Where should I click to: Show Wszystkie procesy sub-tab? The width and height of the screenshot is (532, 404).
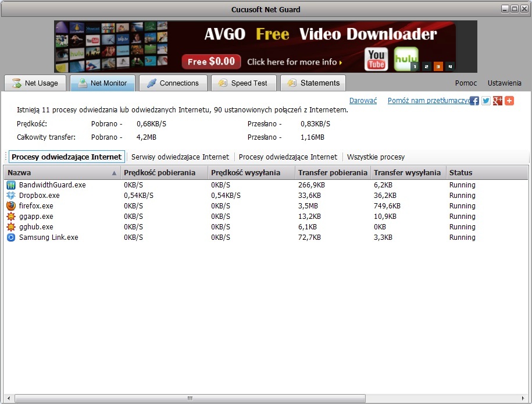point(376,157)
